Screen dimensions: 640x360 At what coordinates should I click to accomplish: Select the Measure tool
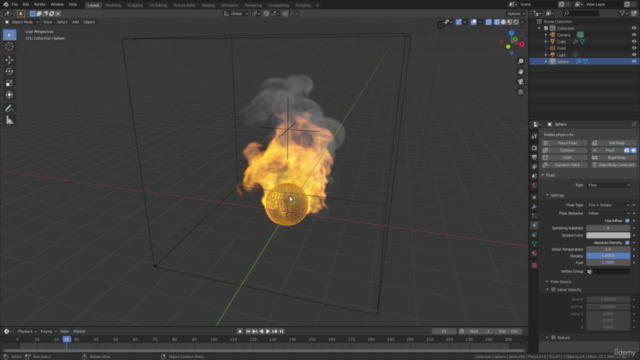tap(9, 120)
